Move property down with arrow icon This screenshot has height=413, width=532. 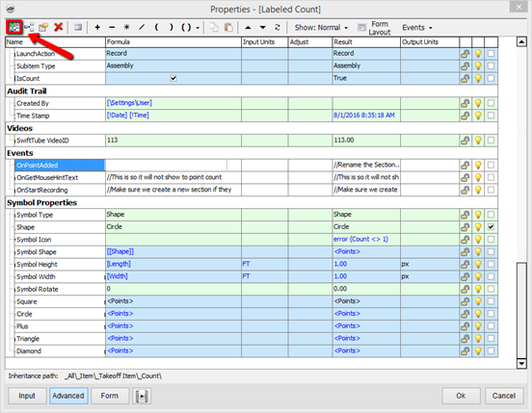(262, 28)
